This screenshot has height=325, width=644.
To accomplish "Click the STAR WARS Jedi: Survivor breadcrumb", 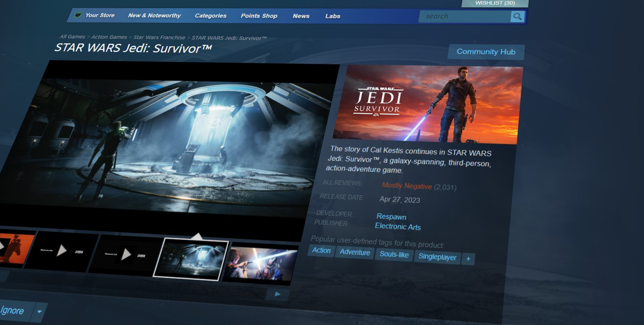I will (x=229, y=38).
